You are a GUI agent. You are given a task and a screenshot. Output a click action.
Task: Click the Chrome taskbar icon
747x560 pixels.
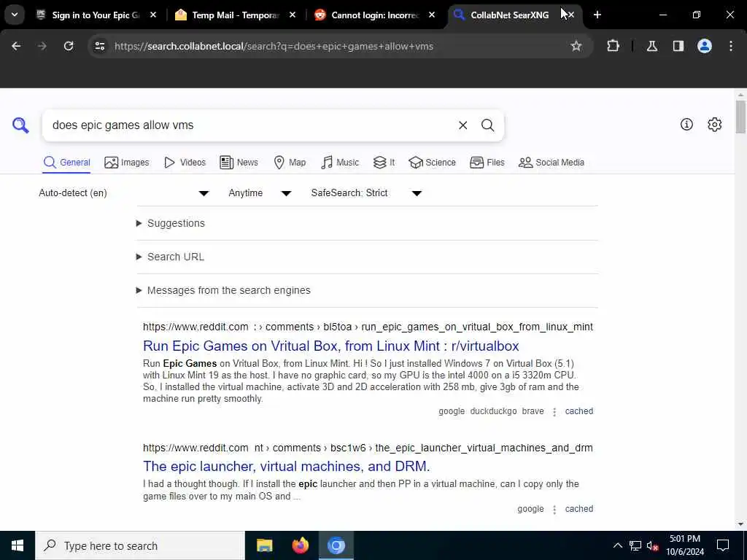click(336, 545)
